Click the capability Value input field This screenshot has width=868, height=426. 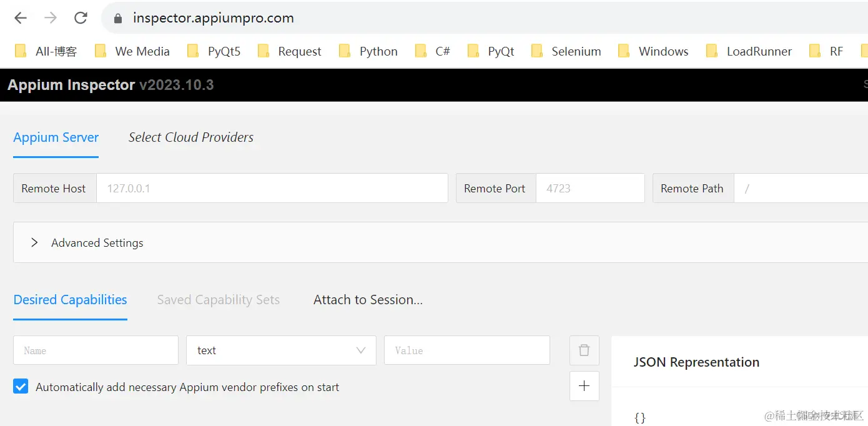pyautogui.click(x=467, y=350)
